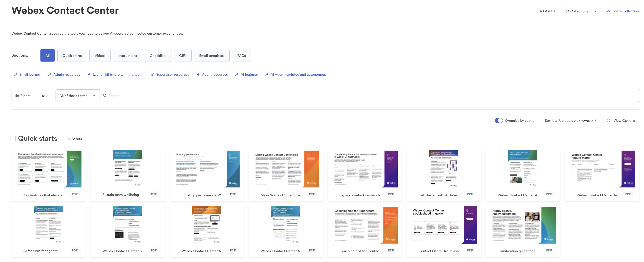Click the search magnifier icon
The height and width of the screenshot is (262, 644).
(x=105, y=95)
